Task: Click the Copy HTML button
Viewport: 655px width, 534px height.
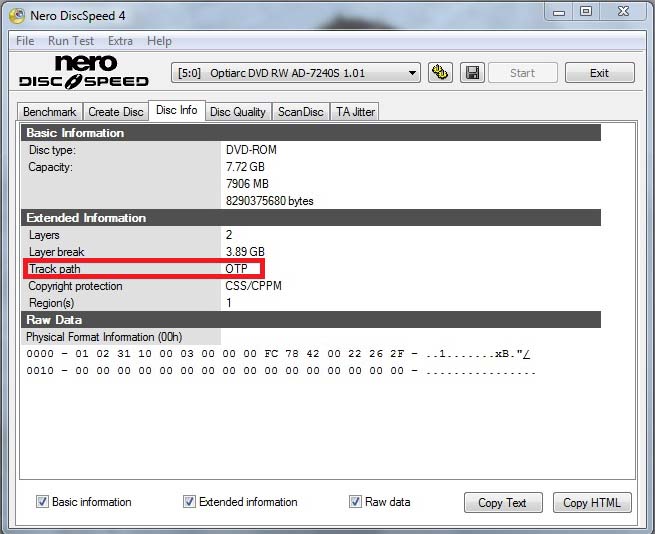Action: (x=592, y=502)
